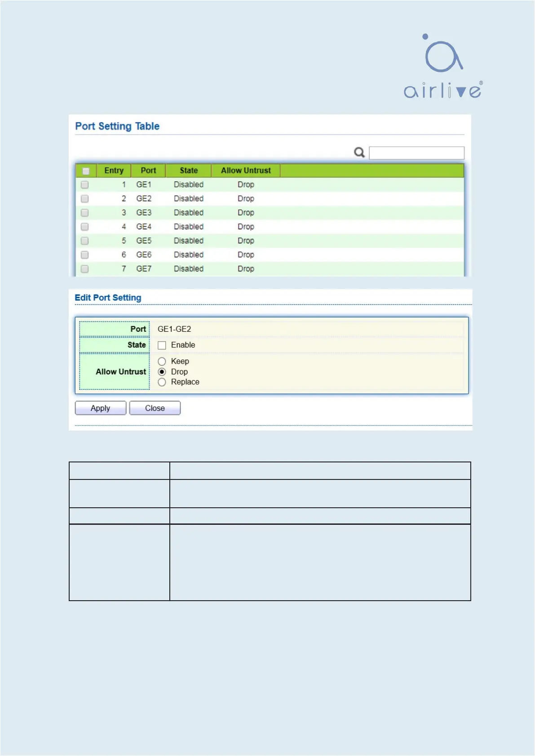535x756 pixels.
Task: Check the box for port GE1
Action: pos(84,185)
